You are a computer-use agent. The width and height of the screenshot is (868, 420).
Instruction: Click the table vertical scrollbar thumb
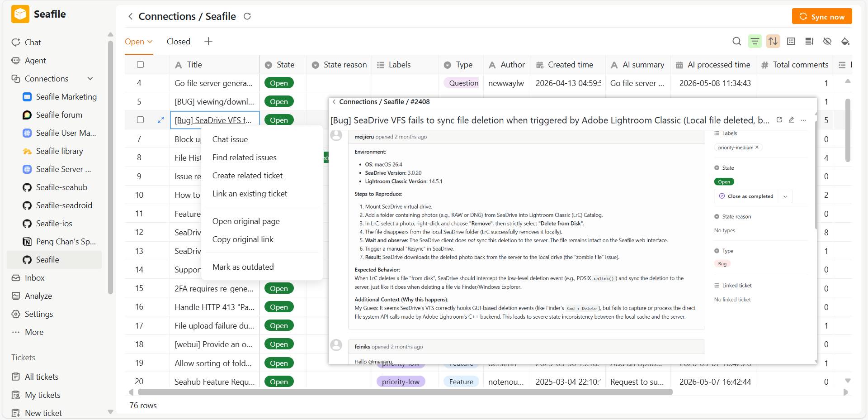click(848, 130)
